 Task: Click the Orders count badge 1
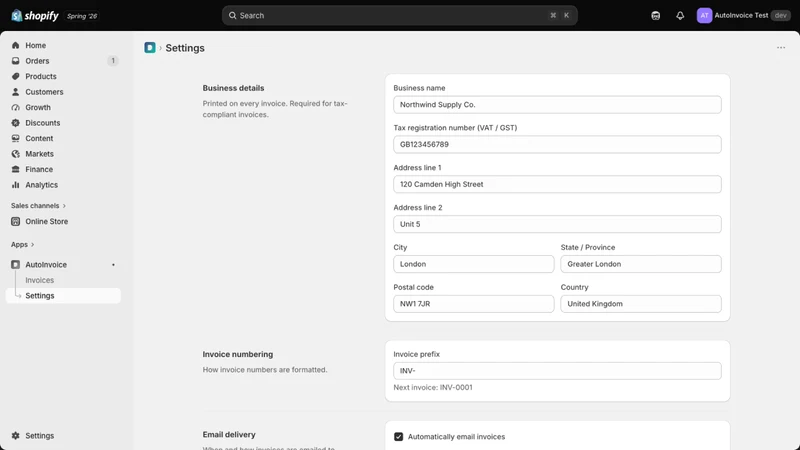pyautogui.click(x=113, y=61)
